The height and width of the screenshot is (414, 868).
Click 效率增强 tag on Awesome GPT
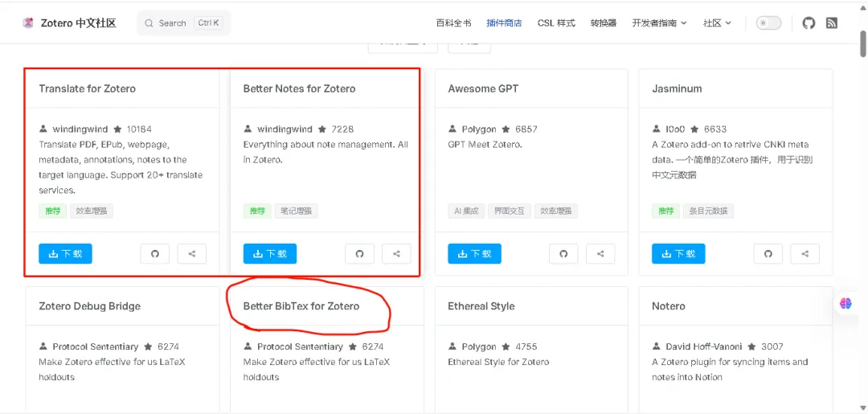pos(556,211)
